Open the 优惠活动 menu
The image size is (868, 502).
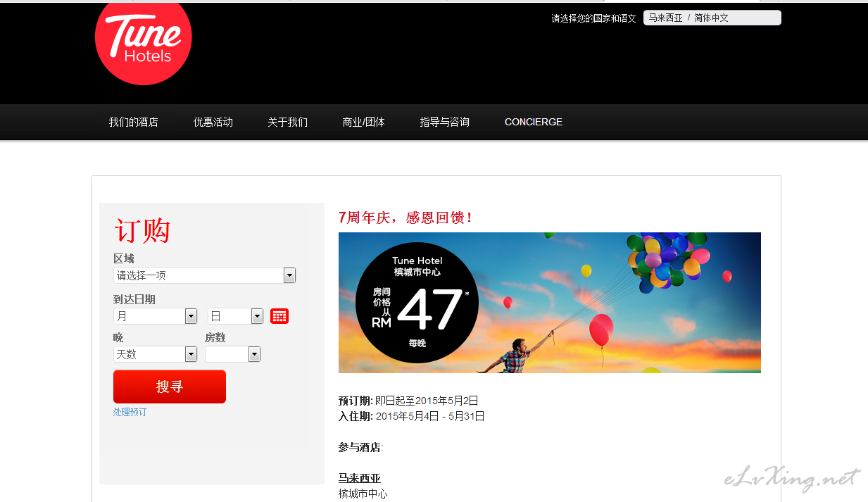coord(213,122)
